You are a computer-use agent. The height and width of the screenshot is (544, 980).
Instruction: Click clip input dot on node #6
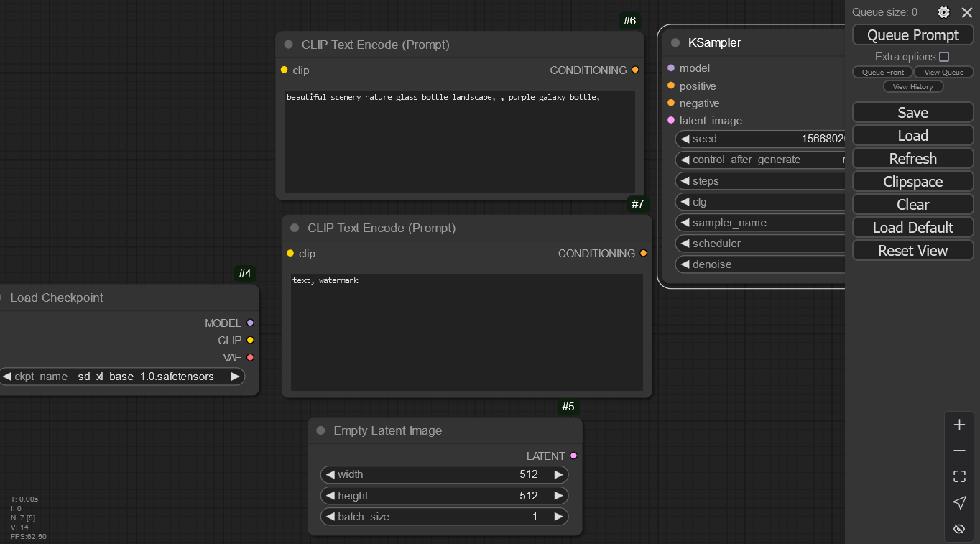(x=285, y=70)
